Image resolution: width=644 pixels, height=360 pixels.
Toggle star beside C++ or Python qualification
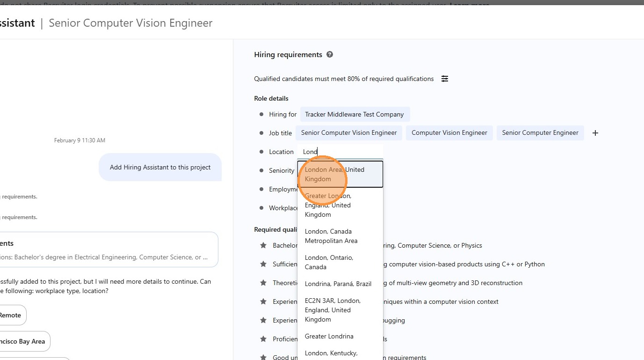click(263, 264)
